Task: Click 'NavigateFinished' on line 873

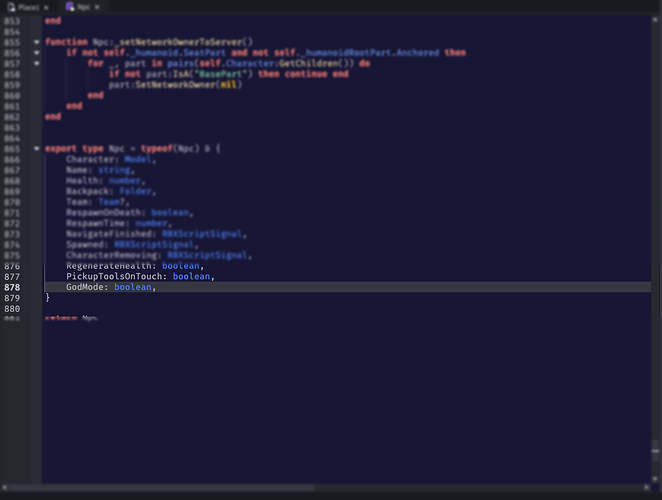Action: (x=109, y=234)
